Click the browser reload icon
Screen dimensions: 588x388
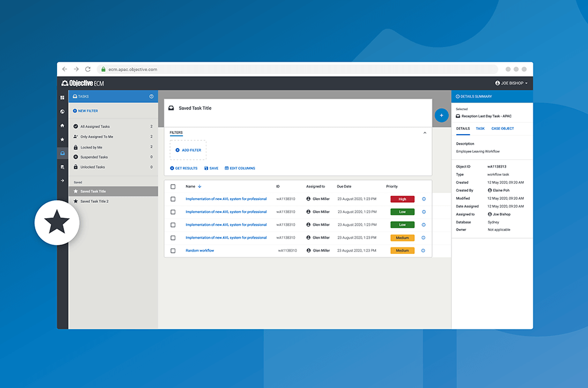[88, 69]
